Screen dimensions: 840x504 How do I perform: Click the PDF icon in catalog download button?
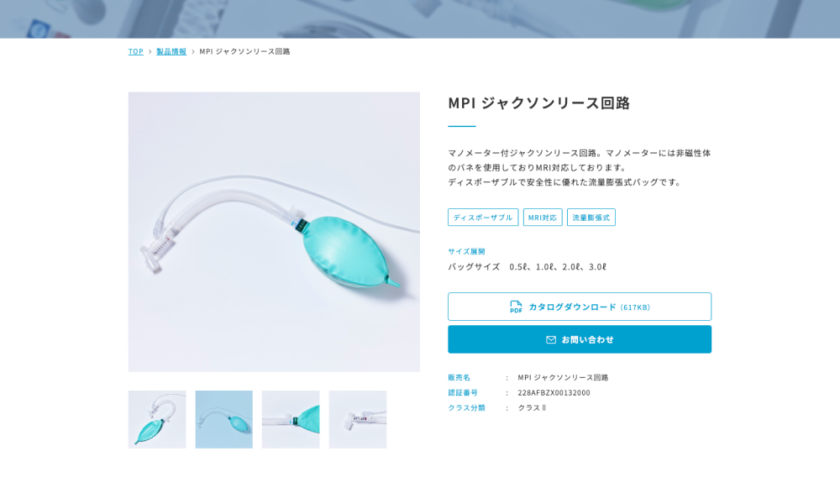click(x=516, y=307)
